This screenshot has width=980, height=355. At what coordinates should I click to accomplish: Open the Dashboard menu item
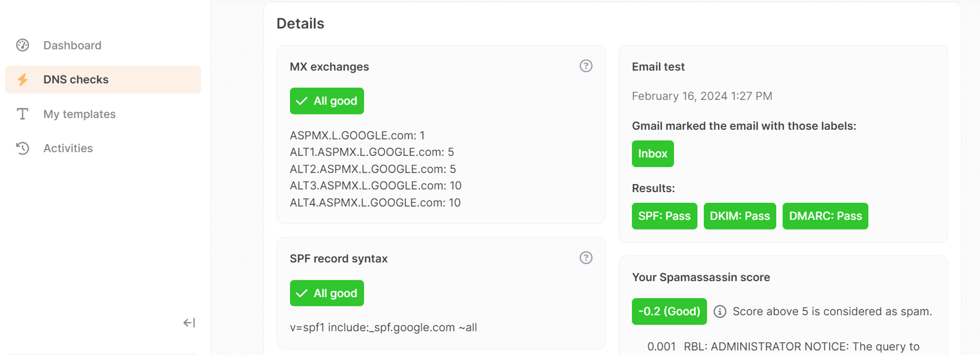pyautogui.click(x=72, y=45)
